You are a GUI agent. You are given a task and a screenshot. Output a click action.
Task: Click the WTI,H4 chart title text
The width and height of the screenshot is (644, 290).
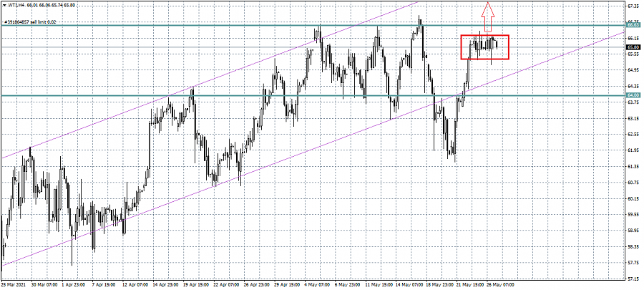pyautogui.click(x=18, y=4)
